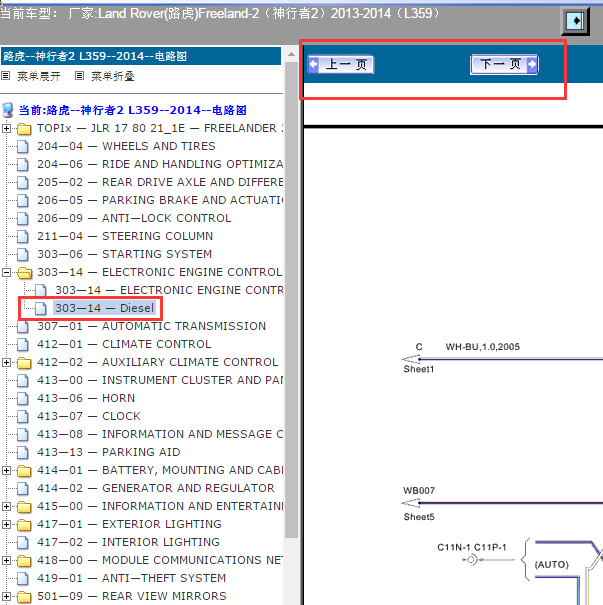Image resolution: width=603 pixels, height=605 pixels.
Task: Click the folder icon of 414-01 Battery
Action: point(24,471)
